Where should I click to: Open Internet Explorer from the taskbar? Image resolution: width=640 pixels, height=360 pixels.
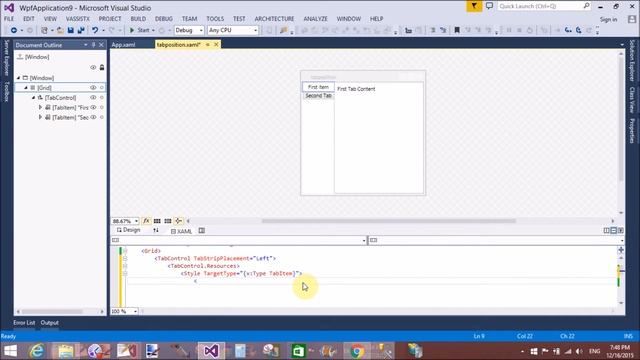tap(37, 351)
